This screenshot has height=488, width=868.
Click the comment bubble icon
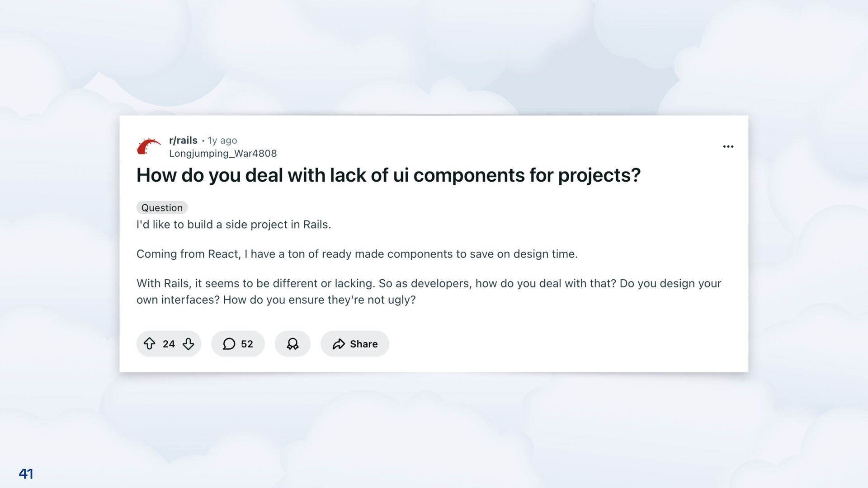[229, 344]
